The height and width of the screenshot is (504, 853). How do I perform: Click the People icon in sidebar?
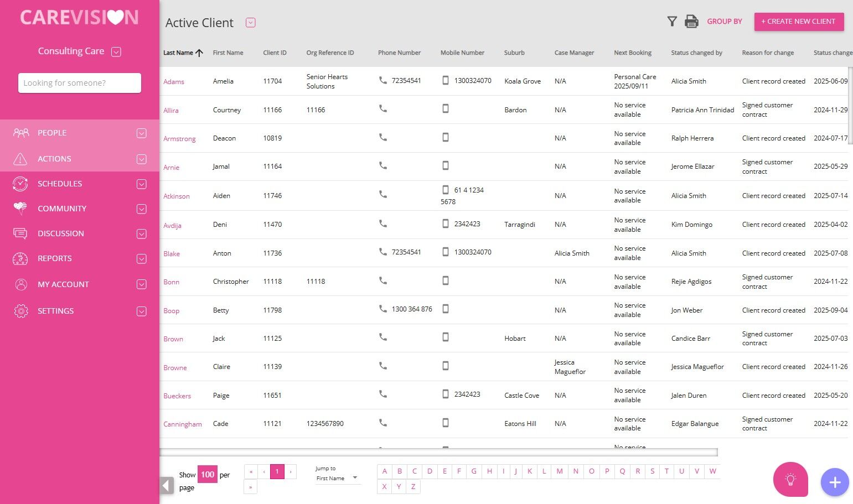click(x=21, y=133)
